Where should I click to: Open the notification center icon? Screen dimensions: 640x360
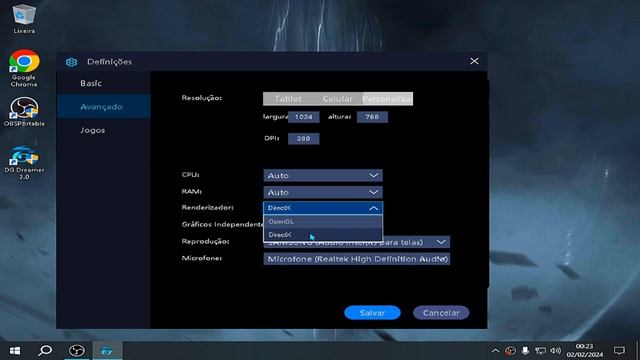tap(619, 351)
